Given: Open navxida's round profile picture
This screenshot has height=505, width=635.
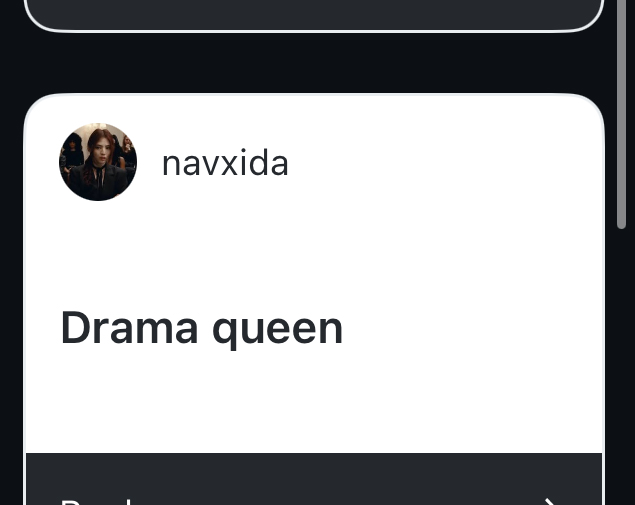Looking at the screenshot, I should (x=98, y=162).
